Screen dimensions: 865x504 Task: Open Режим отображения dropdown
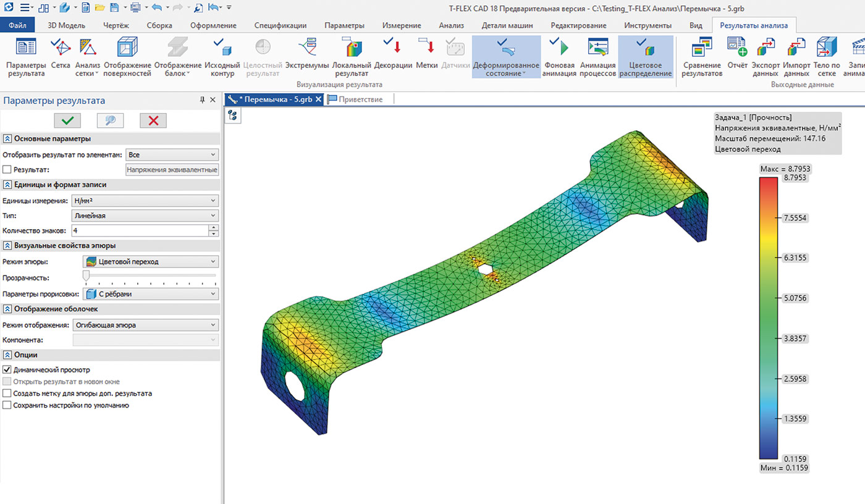[x=145, y=325]
